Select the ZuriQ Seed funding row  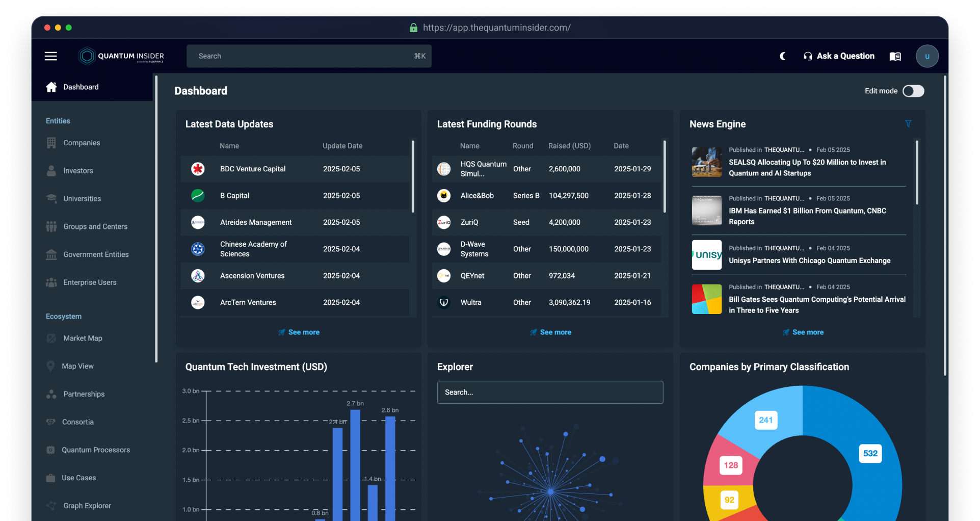[546, 222]
